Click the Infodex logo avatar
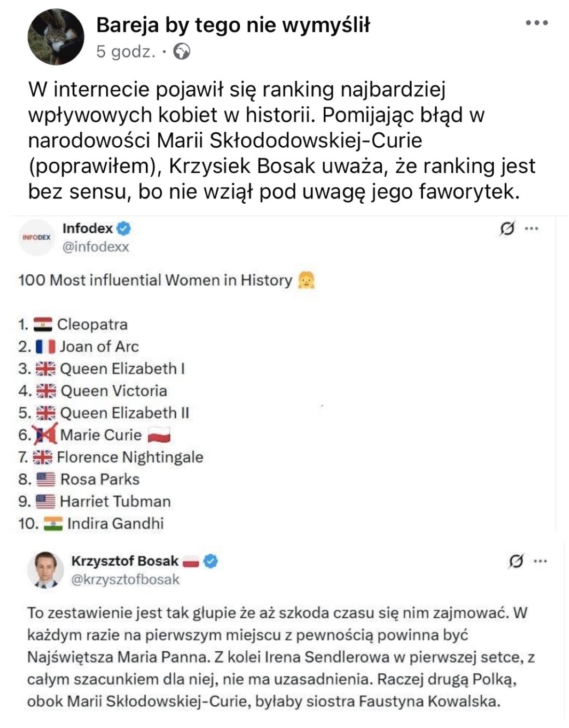Viewport: 569px width, 728px height. 37,237
